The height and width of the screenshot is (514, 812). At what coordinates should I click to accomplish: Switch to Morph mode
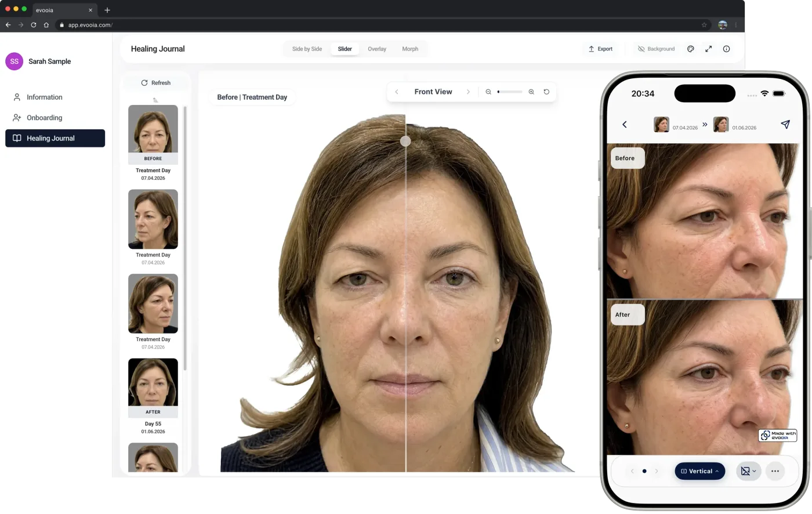click(x=410, y=49)
